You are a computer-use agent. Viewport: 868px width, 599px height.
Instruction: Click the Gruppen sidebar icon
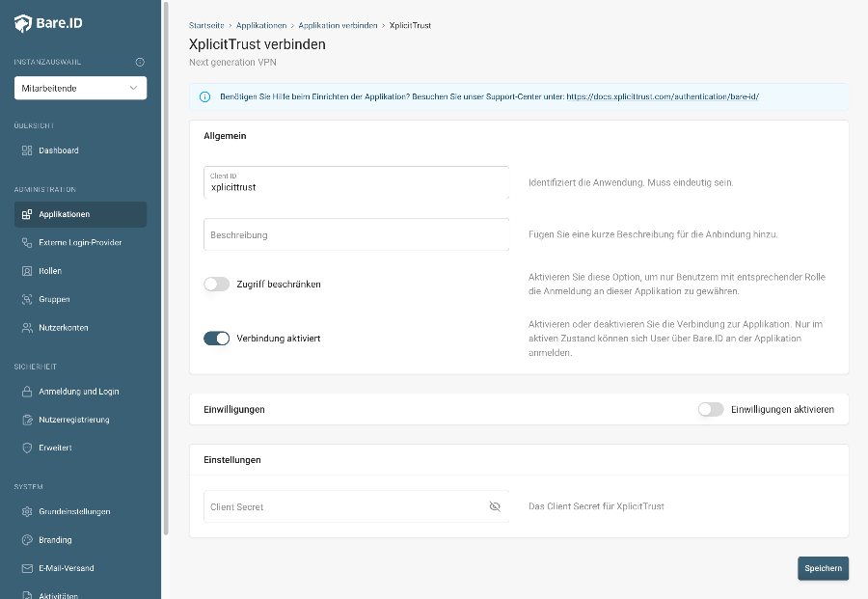click(x=27, y=299)
